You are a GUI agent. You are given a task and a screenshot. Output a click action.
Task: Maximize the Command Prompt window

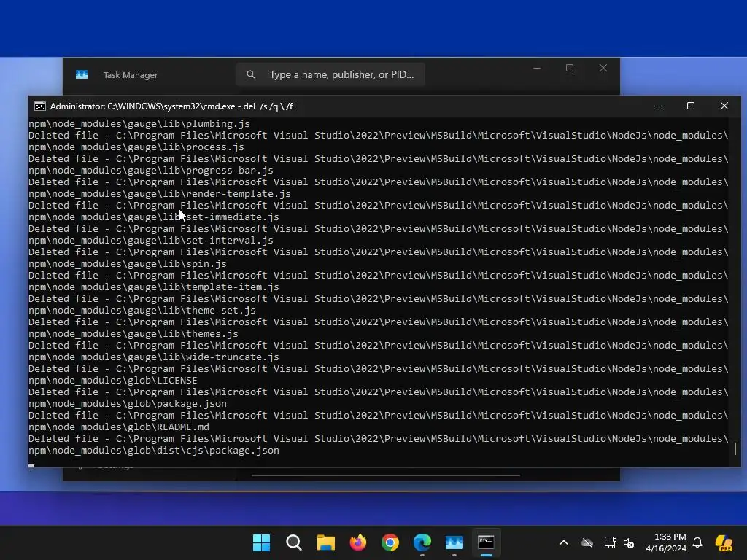[691, 106]
